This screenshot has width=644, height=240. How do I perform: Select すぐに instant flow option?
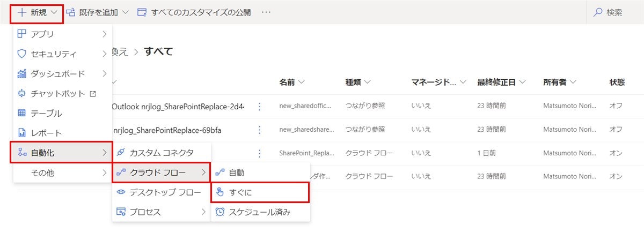click(x=260, y=192)
